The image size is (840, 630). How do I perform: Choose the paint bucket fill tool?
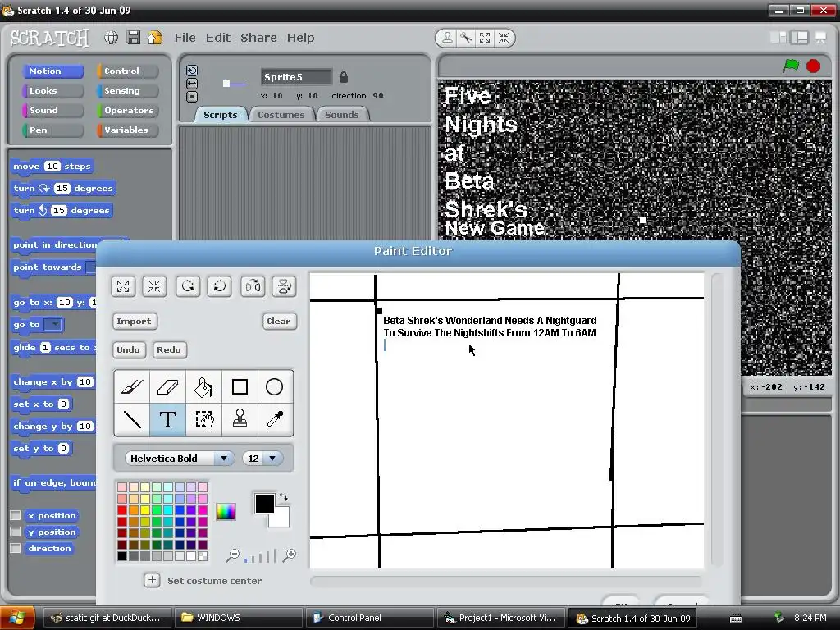(203, 387)
